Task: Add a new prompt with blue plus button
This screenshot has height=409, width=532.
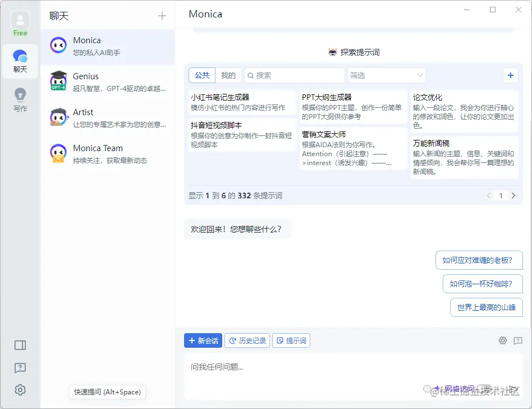Action: click(510, 75)
